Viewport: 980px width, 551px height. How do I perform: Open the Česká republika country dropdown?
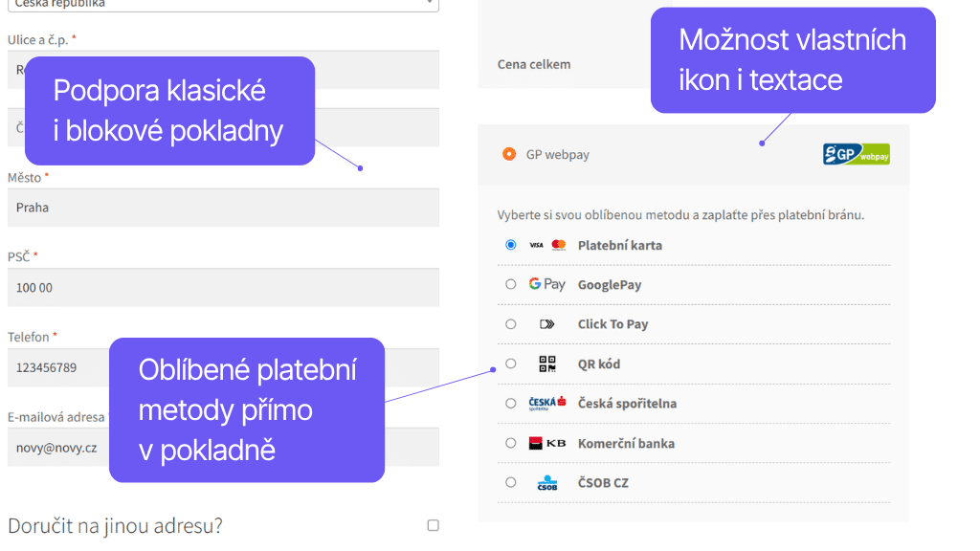pos(223,5)
